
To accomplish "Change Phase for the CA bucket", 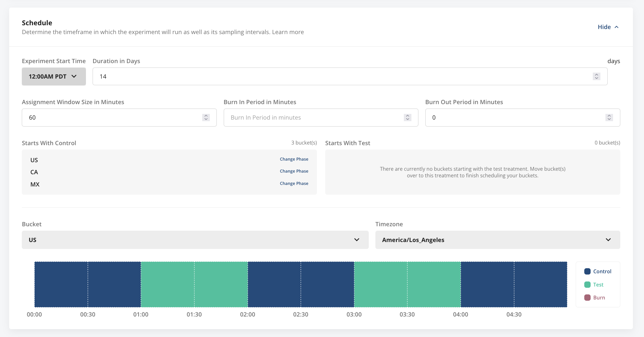I will pos(294,171).
